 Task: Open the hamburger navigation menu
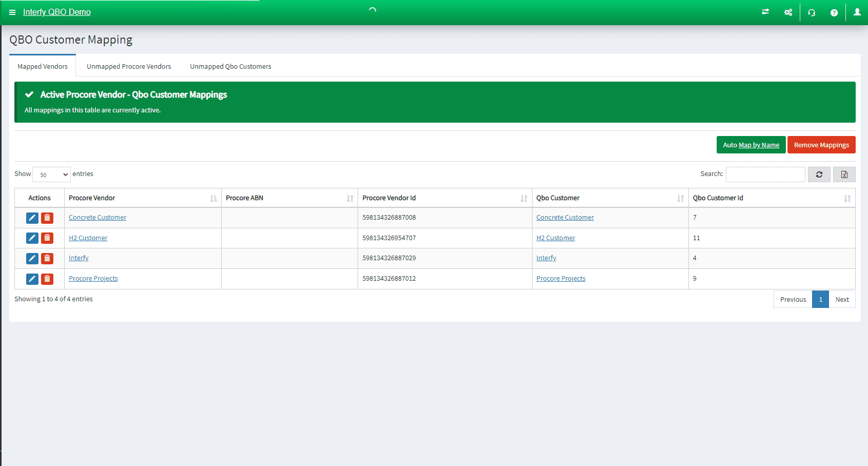[x=12, y=12]
